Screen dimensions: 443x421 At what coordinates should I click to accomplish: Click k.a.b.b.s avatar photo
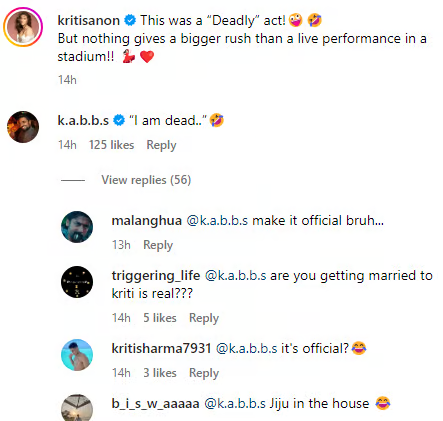point(23,127)
